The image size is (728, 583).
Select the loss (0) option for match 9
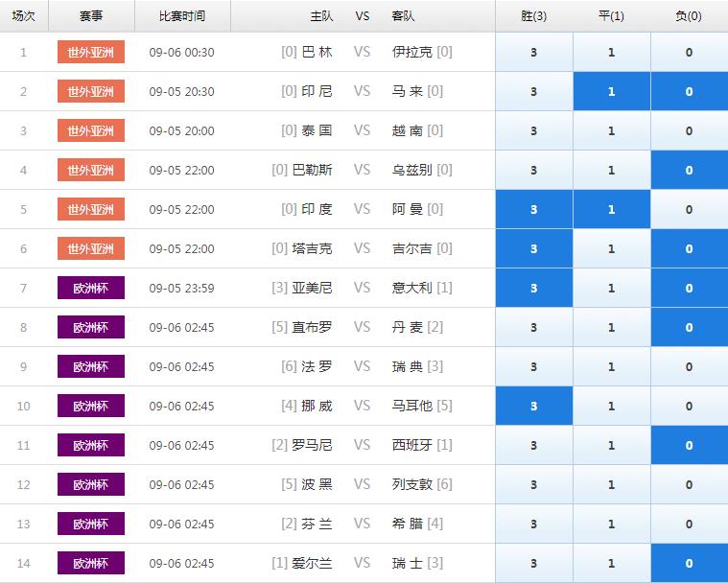(689, 367)
